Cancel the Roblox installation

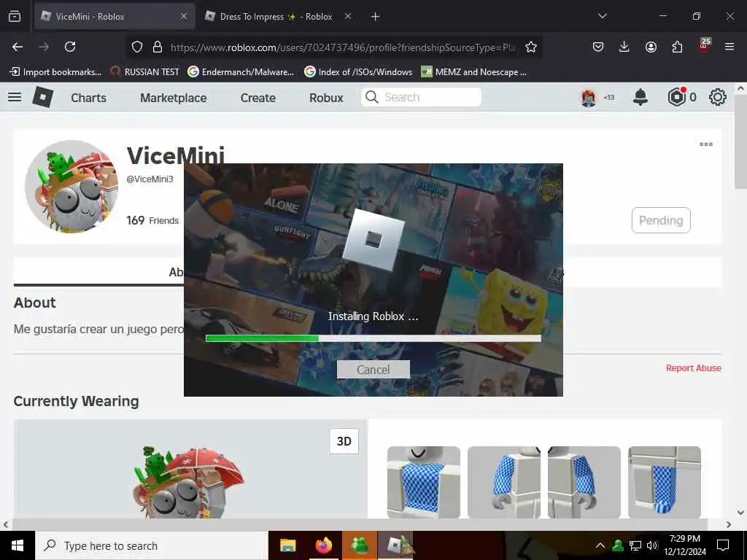373,370
